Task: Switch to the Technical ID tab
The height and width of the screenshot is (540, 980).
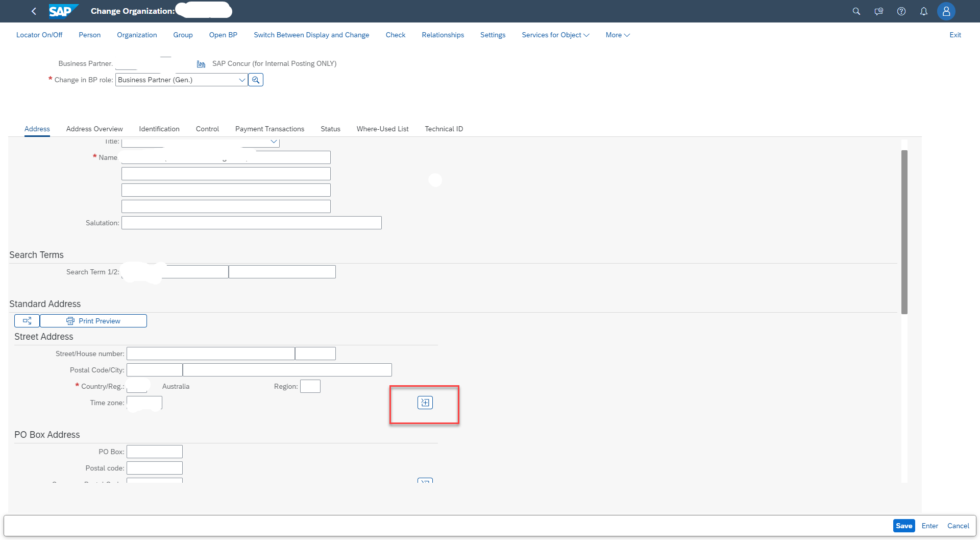Action: [444, 129]
